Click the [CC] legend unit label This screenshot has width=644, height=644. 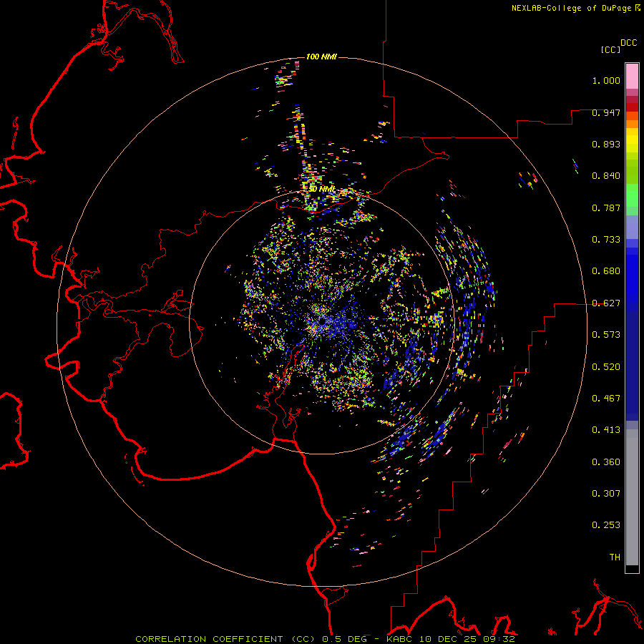click(611, 49)
